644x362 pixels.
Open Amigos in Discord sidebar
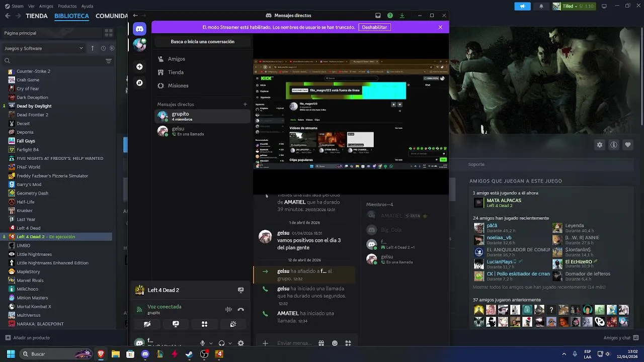click(x=202, y=59)
